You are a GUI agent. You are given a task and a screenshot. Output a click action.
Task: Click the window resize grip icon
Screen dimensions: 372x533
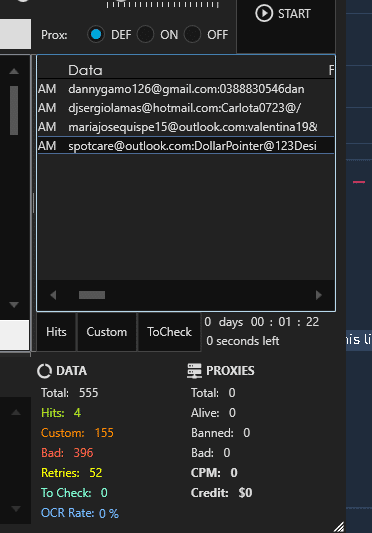click(x=339, y=527)
